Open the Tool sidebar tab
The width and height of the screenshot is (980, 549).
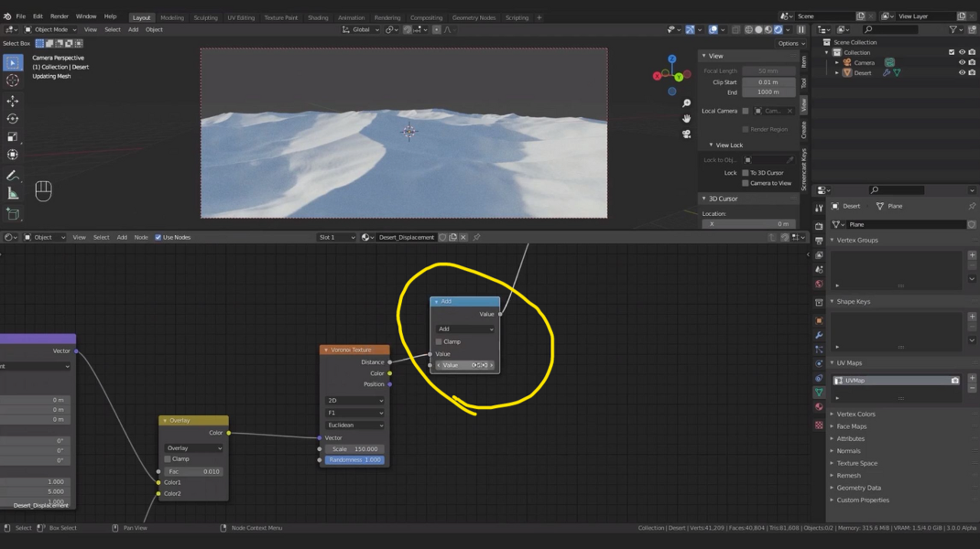tap(804, 83)
